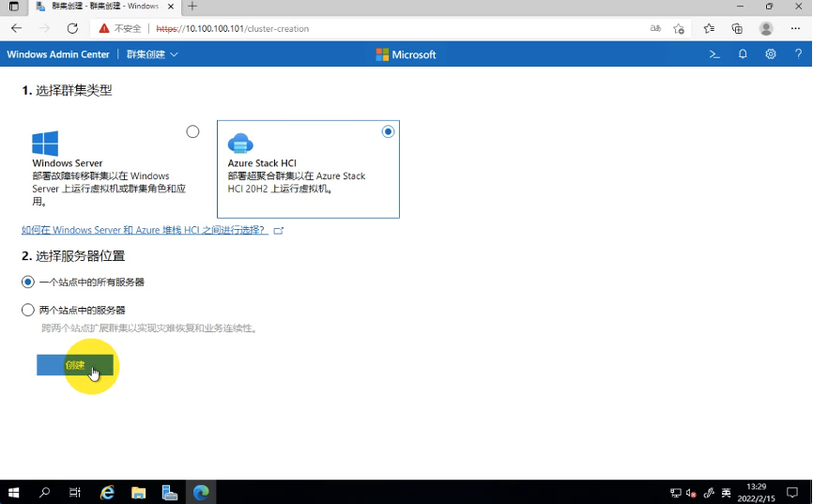The width and height of the screenshot is (813, 504).
Task: Click the browser profile avatar
Action: [766, 28]
